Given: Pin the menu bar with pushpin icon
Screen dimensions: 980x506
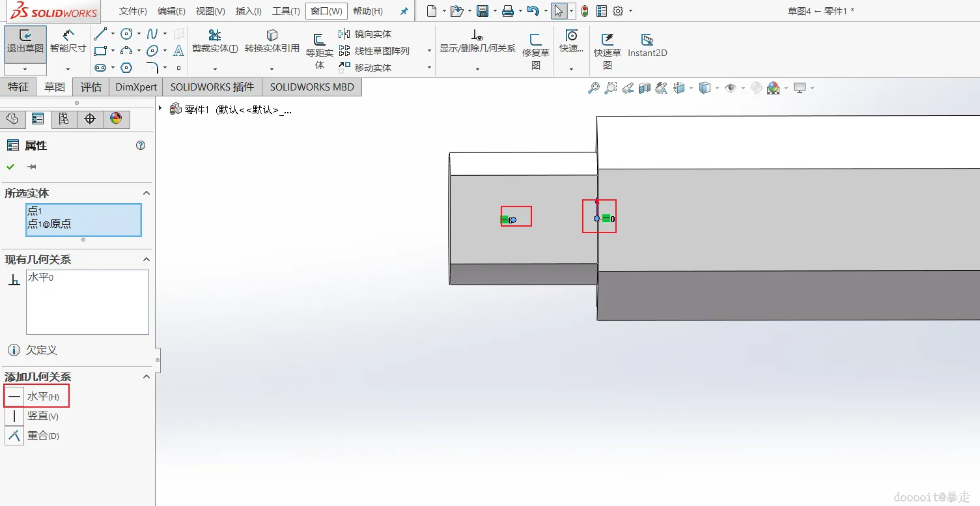Looking at the screenshot, I should tap(404, 11).
